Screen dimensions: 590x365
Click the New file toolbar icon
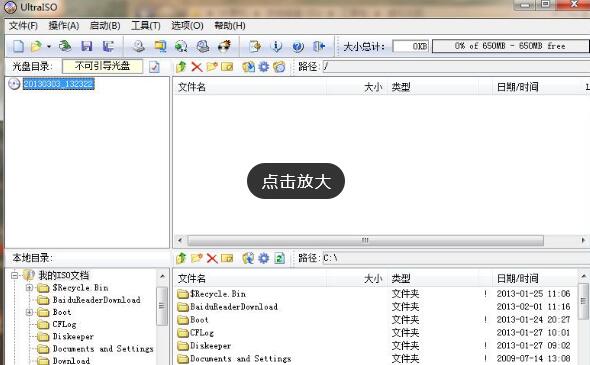click(18, 46)
